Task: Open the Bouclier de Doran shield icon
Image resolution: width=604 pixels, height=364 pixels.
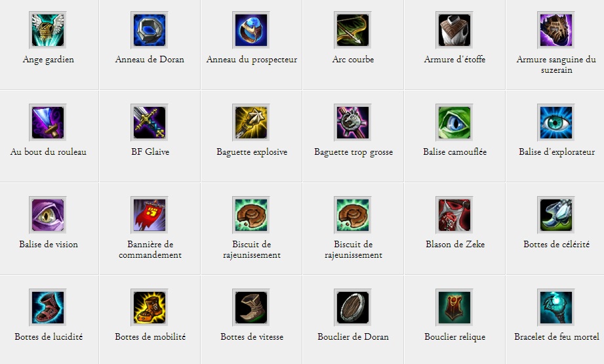Action: [x=353, y=308]
